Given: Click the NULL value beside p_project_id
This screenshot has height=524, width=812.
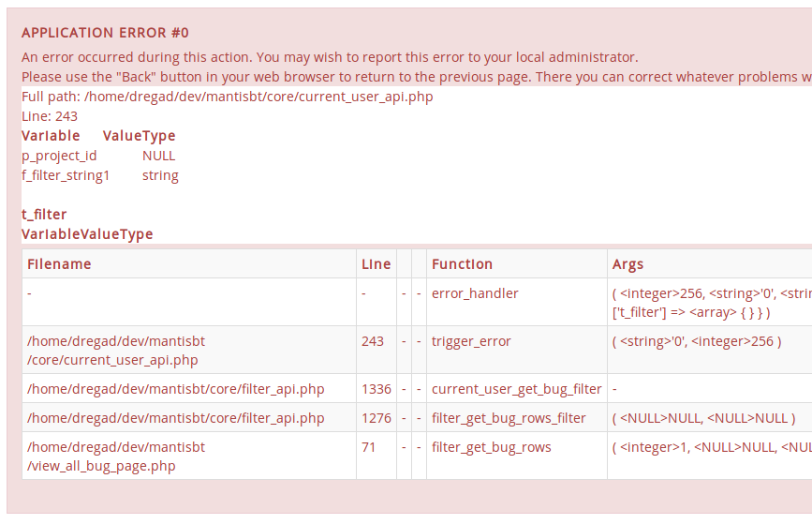Looking at the screenshot, I should (x=159, y=156).
